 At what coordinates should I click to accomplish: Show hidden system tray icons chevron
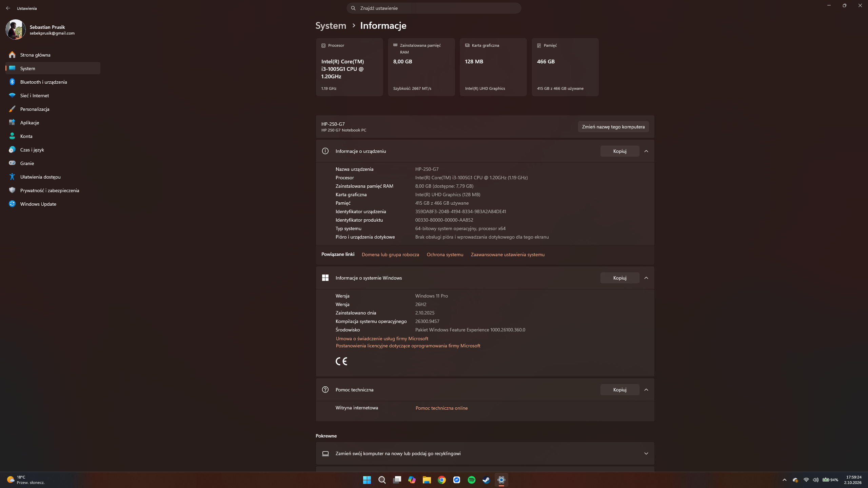784,480
